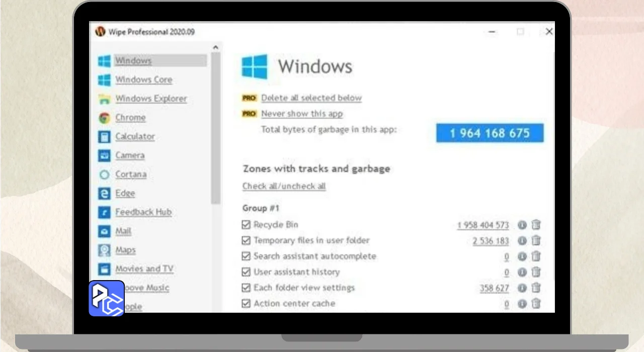Toggle Each folder view settings checkbox
The height and width of the screenshot is (352, 644).
click(x=246, y=288)
